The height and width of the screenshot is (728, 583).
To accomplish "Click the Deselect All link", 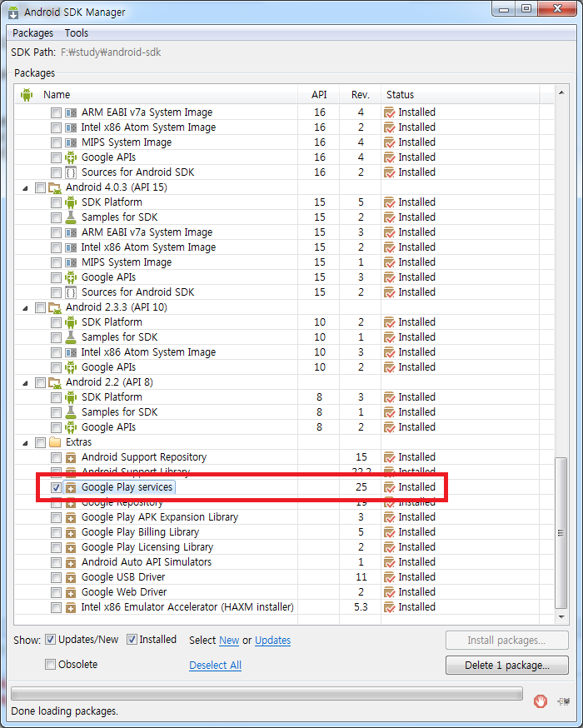I will pyautogui.click(x=216, y=666).
